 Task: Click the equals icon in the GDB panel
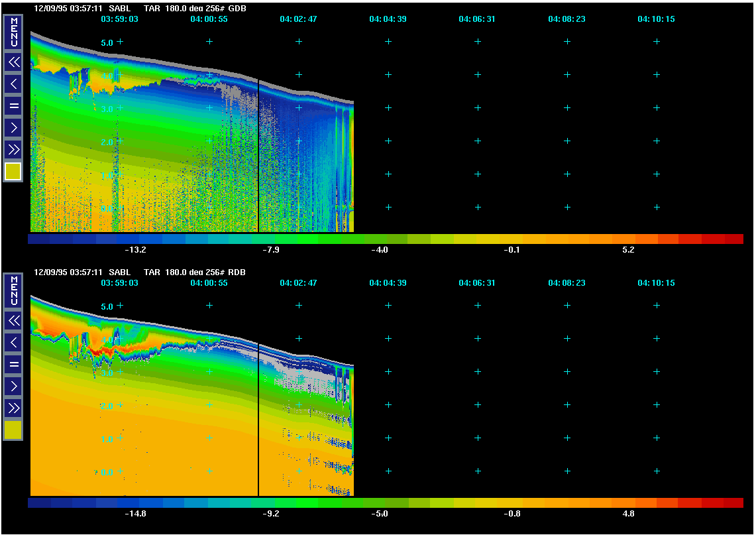13,105
